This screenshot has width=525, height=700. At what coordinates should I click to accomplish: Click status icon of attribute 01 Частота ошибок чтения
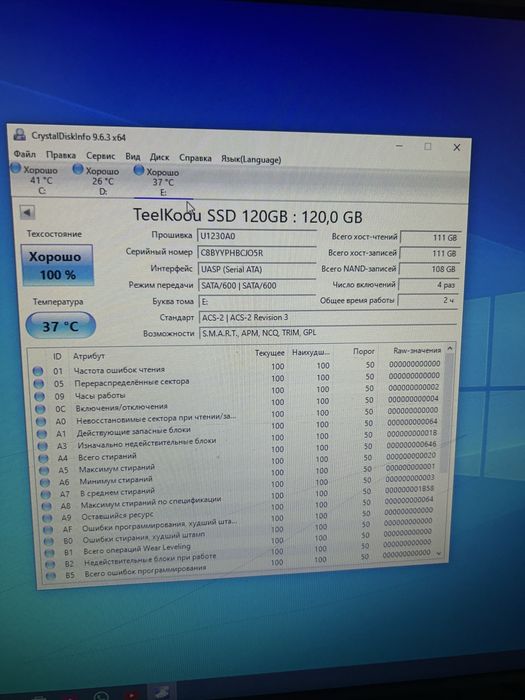pyautogui.click(x=38, y=371)
